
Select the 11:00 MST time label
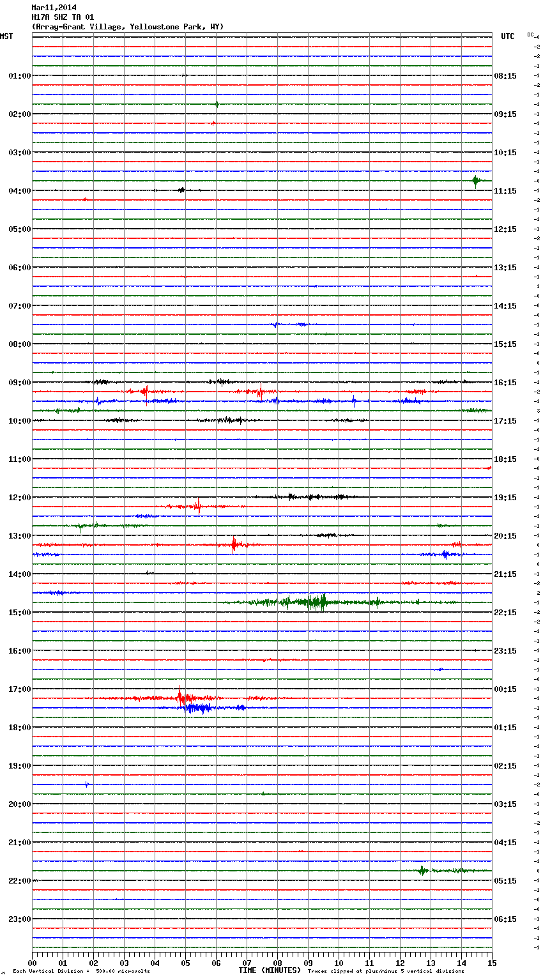point(19,459)
